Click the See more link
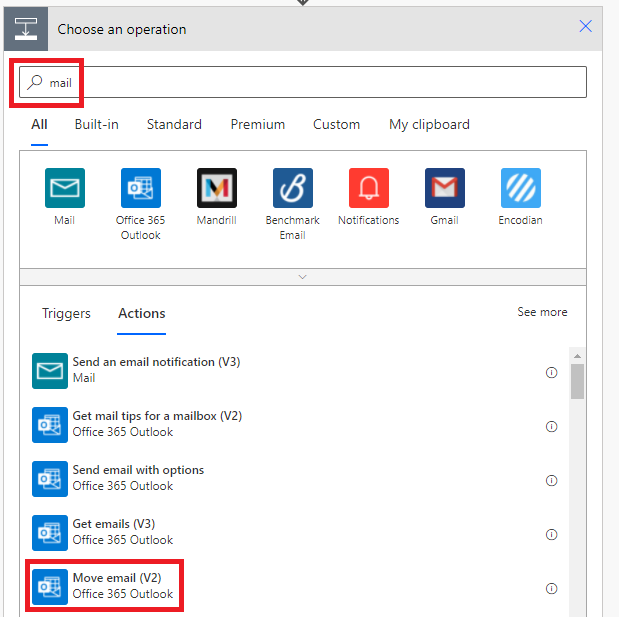Screen dimensions: 619x617 (542, 312)
